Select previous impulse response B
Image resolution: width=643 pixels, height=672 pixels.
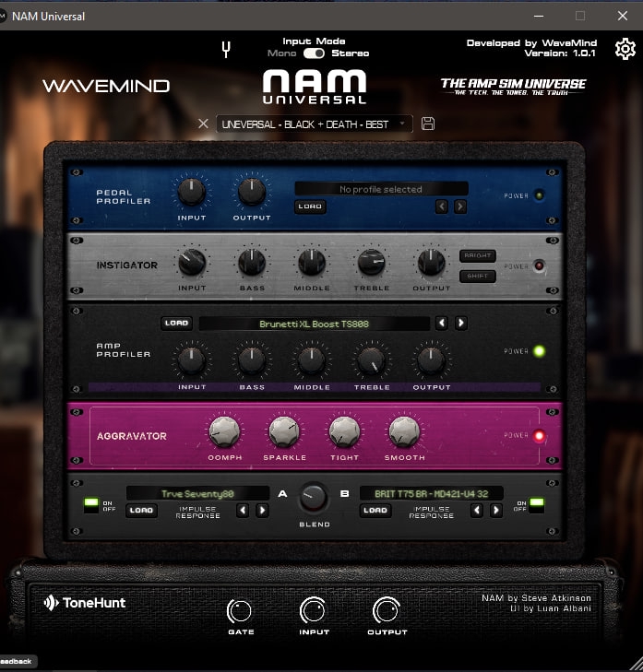tap(477, 510)
